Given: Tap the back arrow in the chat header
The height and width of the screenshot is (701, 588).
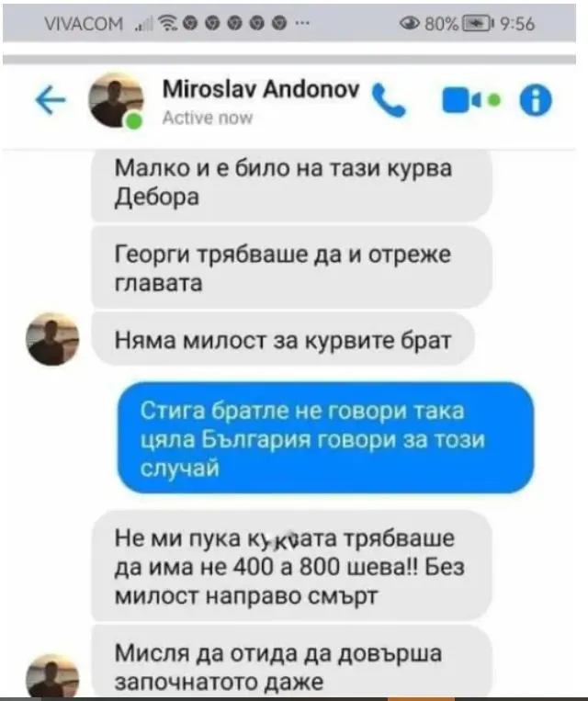Looking at the screenshot, I should 51,100.
